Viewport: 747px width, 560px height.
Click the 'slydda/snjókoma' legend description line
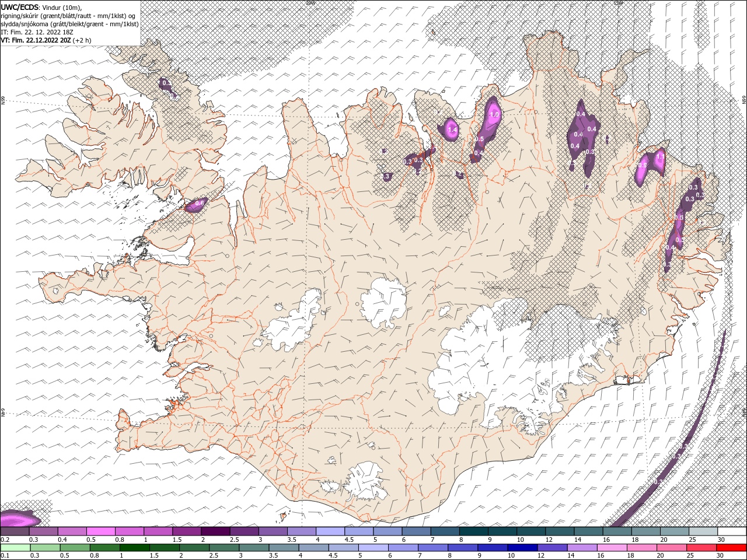click(69, 24)
